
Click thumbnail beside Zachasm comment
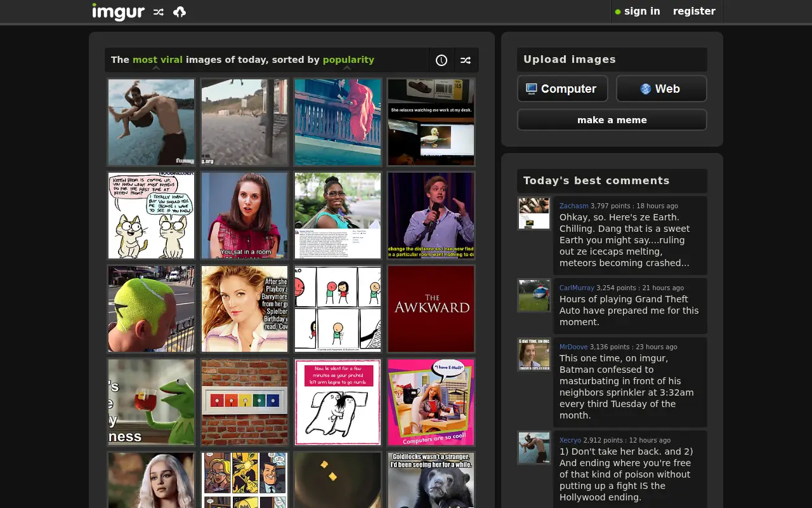pyautogui.click(x=534, y=213)
